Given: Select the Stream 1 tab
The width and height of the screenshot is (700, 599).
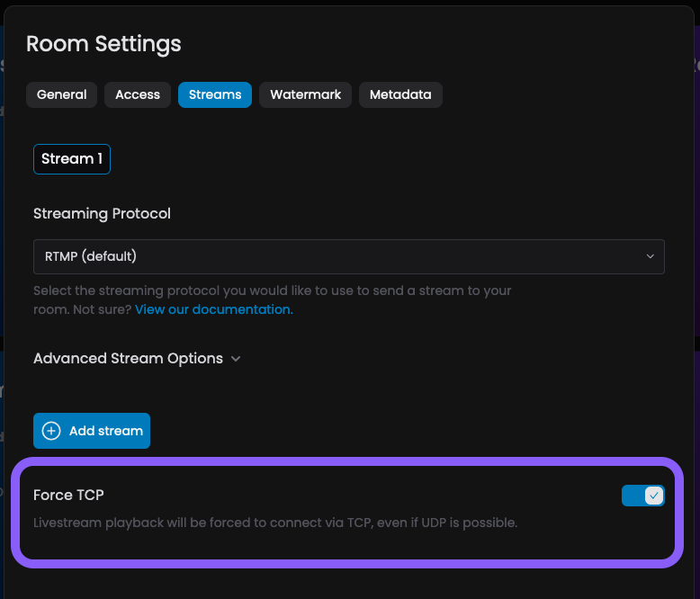Looking at the screenshot, I should point(72,159).
